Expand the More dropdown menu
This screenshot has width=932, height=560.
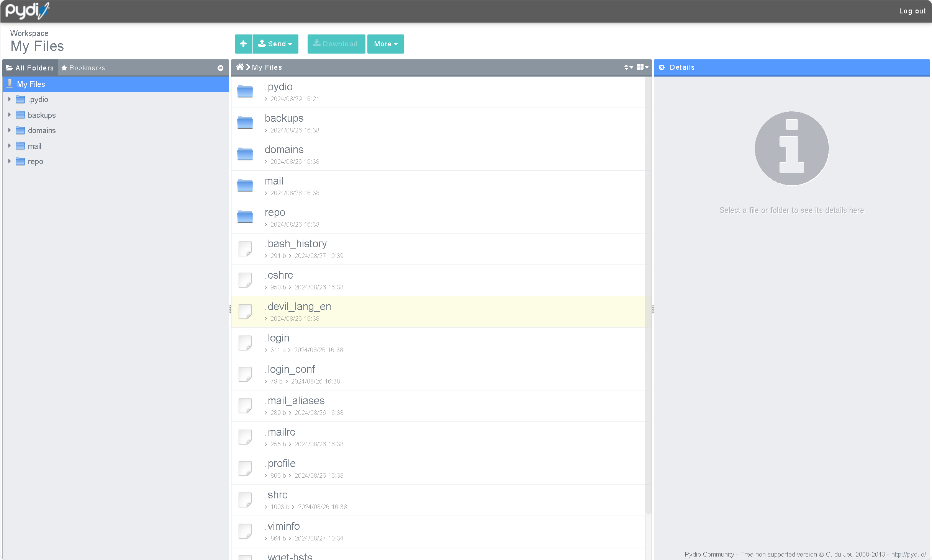[x=385, y=44]
